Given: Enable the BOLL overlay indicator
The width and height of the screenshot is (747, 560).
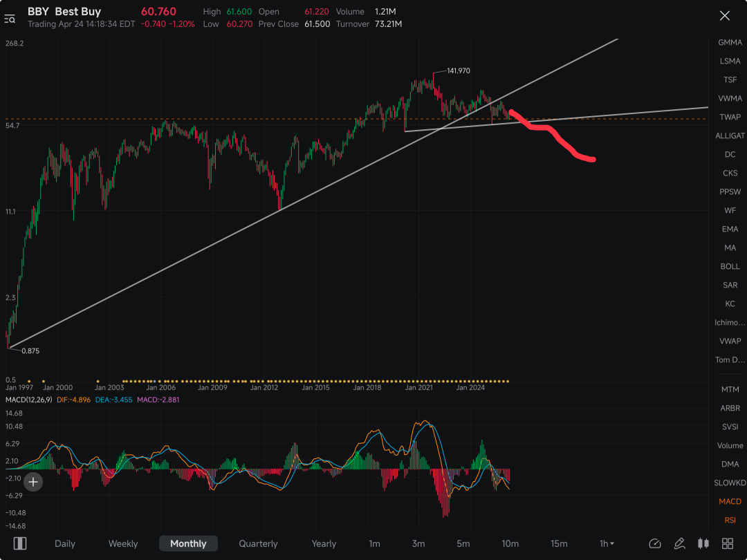Looking at the screenshot, I should 730,266.
